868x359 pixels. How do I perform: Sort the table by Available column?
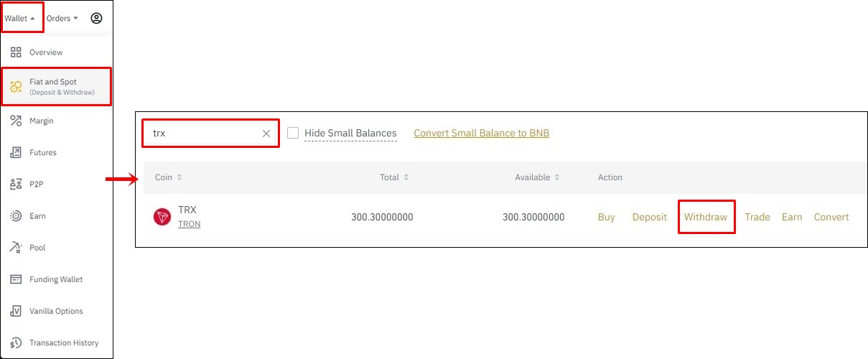tap(537, 177)
